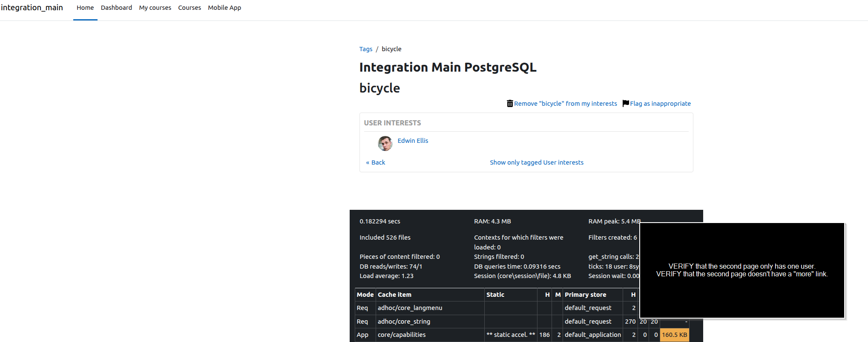The image size is (868, 342).
Task: Follow the Tags breadcrumb link
Action: 366,49
